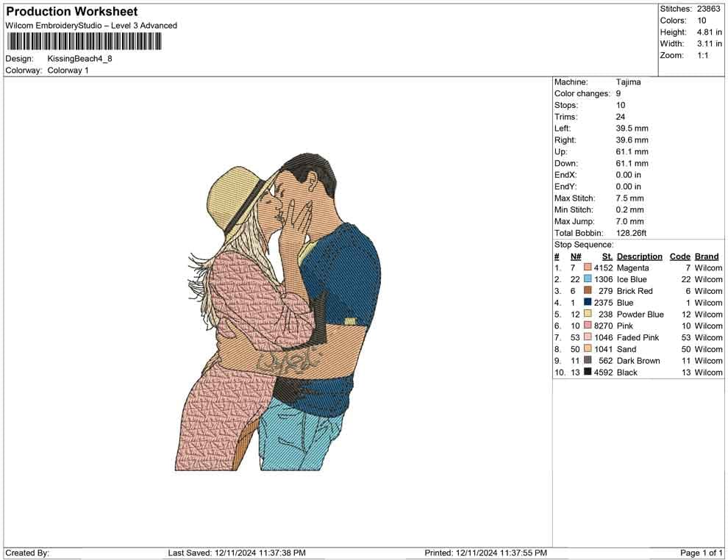The width and height of the screenshot is (728, 560).
Task: Click the Dark Brown thread color swatch
Action: point(588,360)
